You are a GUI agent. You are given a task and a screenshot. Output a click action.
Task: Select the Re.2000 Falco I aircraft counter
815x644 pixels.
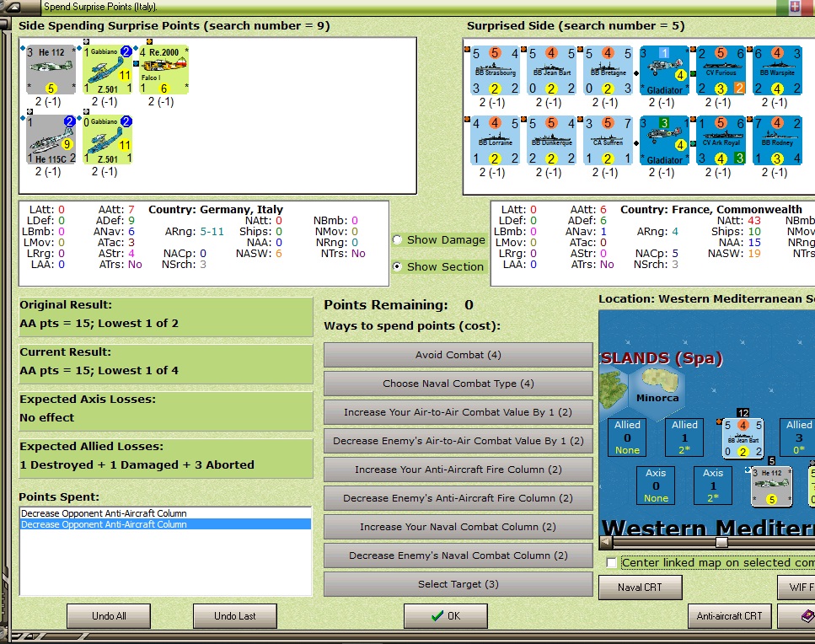[164, 70]
